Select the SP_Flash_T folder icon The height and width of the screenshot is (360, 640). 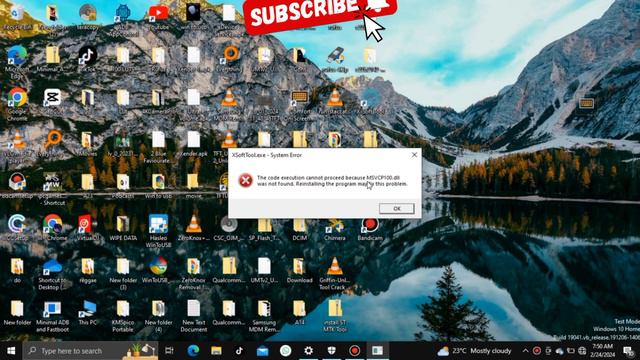pos(264,228)
